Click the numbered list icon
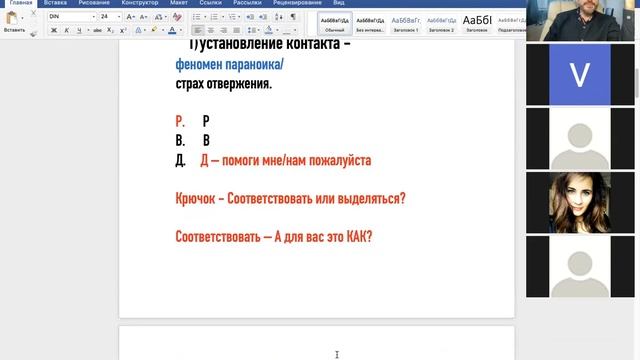 pyautogui.click(x=214, y=17)
